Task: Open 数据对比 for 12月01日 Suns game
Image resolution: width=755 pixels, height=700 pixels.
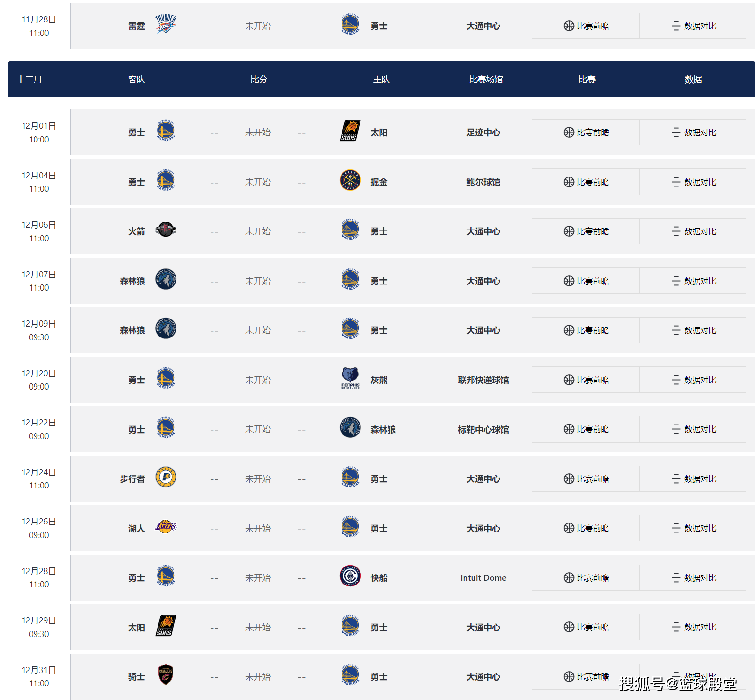Action: (693, 133)
